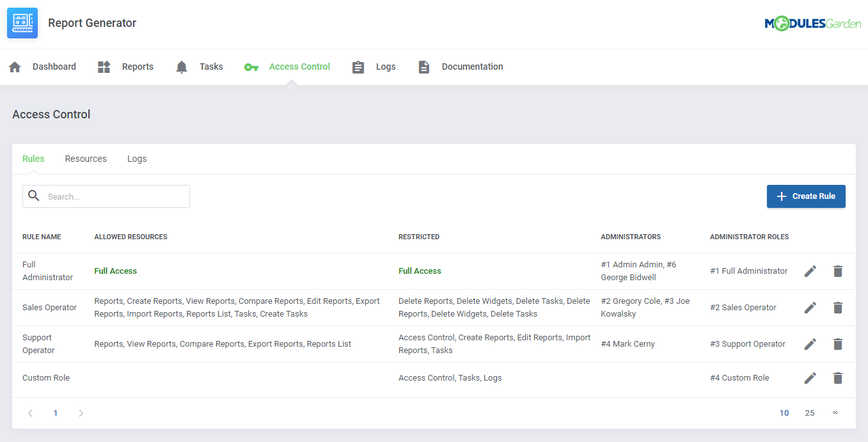868x442 pixels.
Task: Edit the Full Administrator rule with the pencil icon
Action: coord(810,271)
